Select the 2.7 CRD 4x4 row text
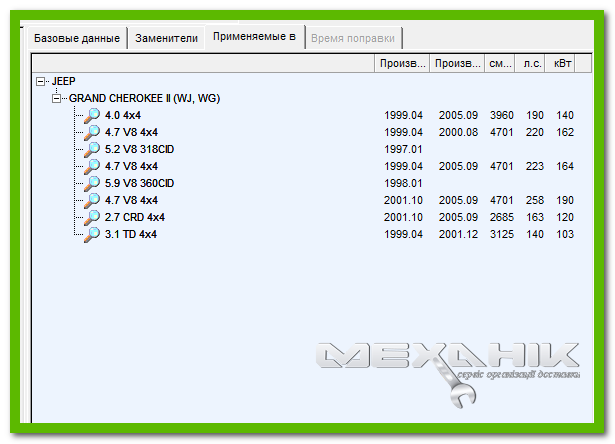The height and width of the screenshot is (444, 615). coord(135,217)
